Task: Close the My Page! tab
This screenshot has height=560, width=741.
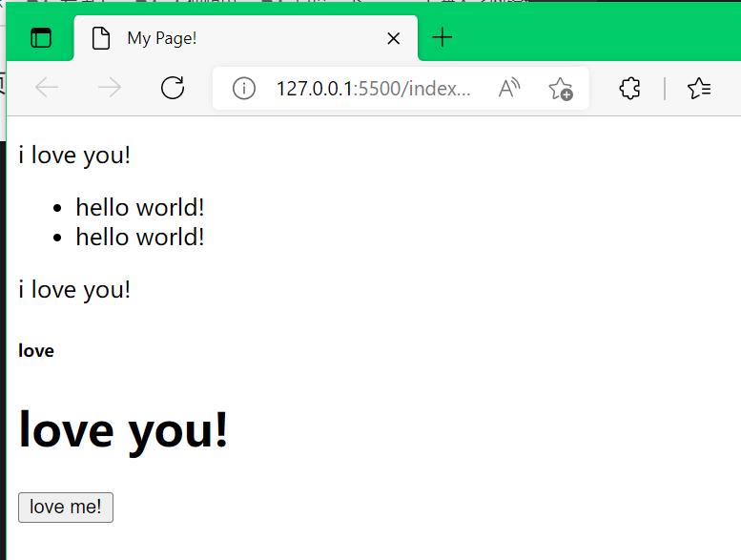Action: point(393,39)
